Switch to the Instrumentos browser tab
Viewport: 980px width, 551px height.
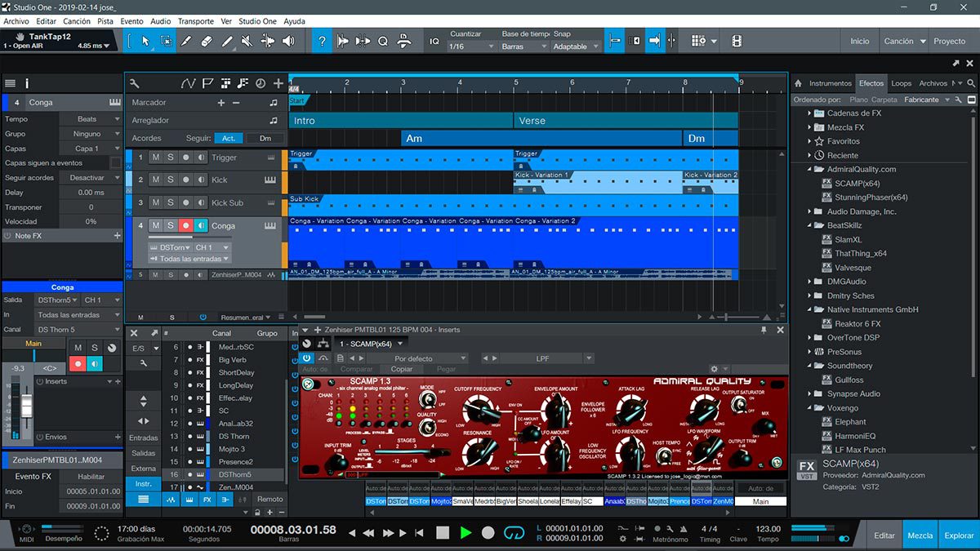coord(831,83)
